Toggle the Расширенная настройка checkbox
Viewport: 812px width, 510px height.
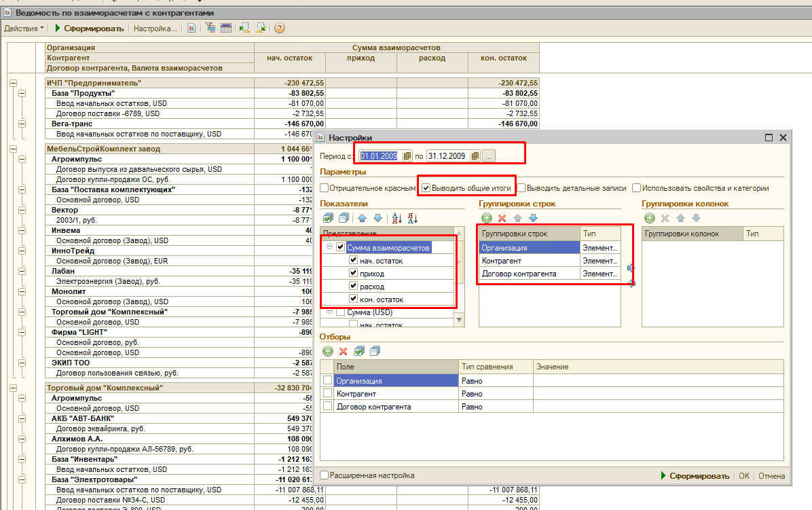(x=325, y=475)
